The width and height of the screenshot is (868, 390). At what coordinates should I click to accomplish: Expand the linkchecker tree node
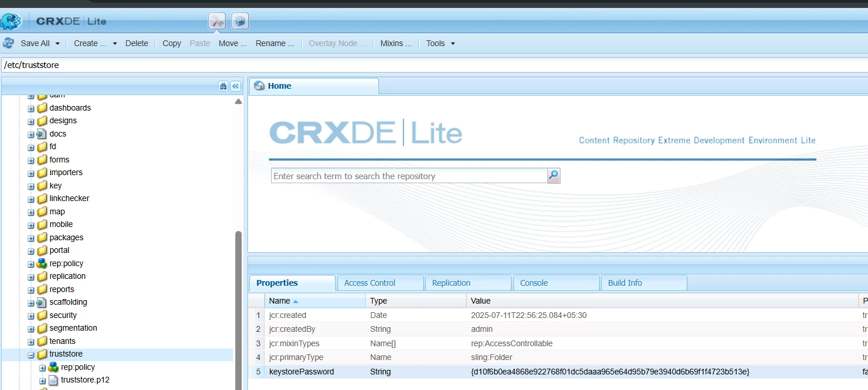pos(31,199)
